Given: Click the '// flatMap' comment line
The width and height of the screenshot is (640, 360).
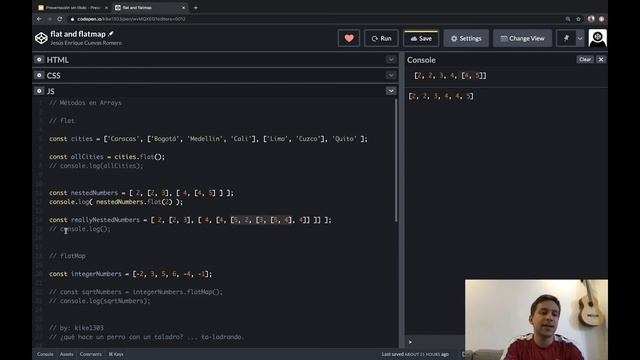Looking at the screenshot, I should pos(67,256).
